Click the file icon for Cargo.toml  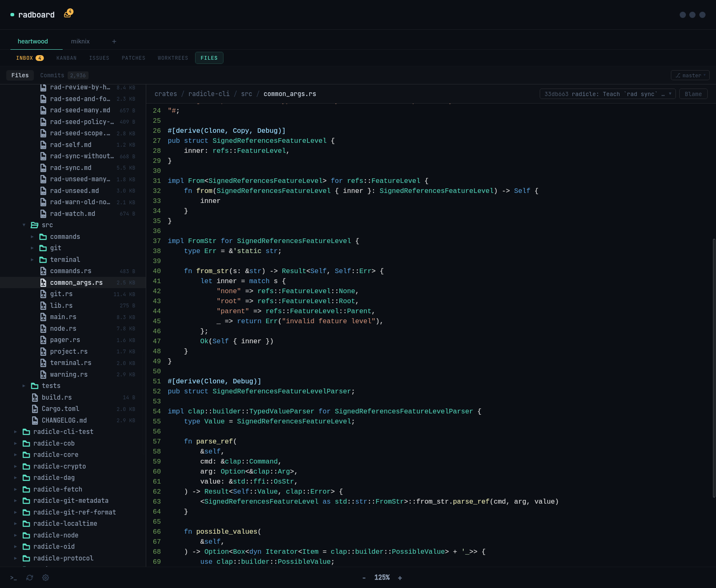click(x=35, y=409)
